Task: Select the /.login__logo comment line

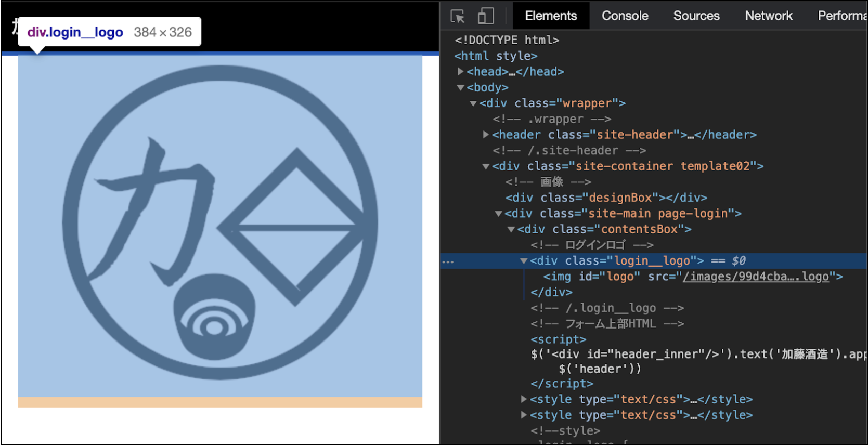Action: [607, 308]
